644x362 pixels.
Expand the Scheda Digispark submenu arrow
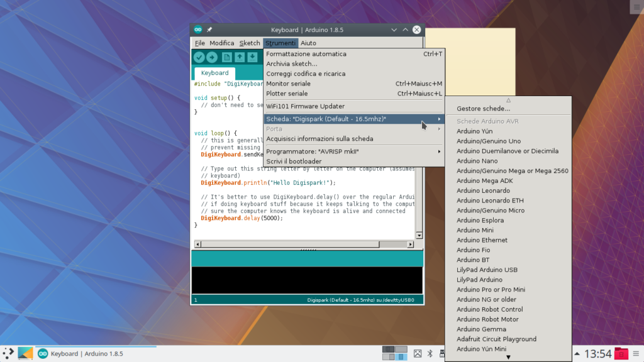(x=439, y=119)
